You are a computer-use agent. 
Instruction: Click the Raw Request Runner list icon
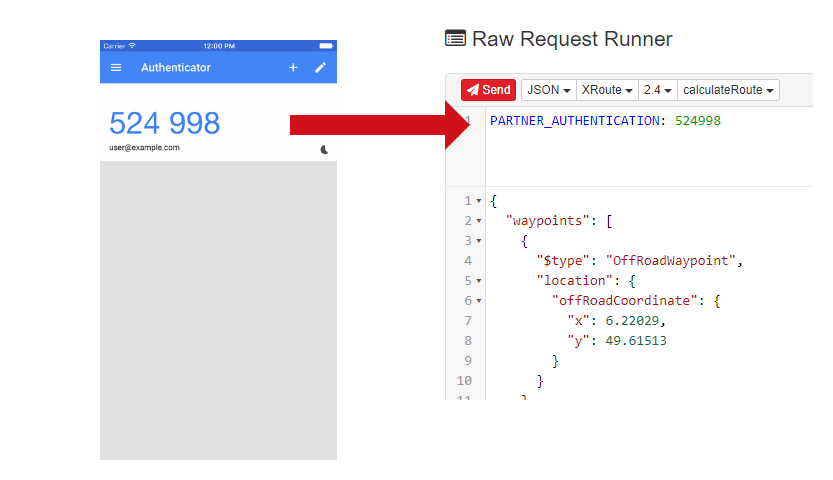tap(455, 39)
